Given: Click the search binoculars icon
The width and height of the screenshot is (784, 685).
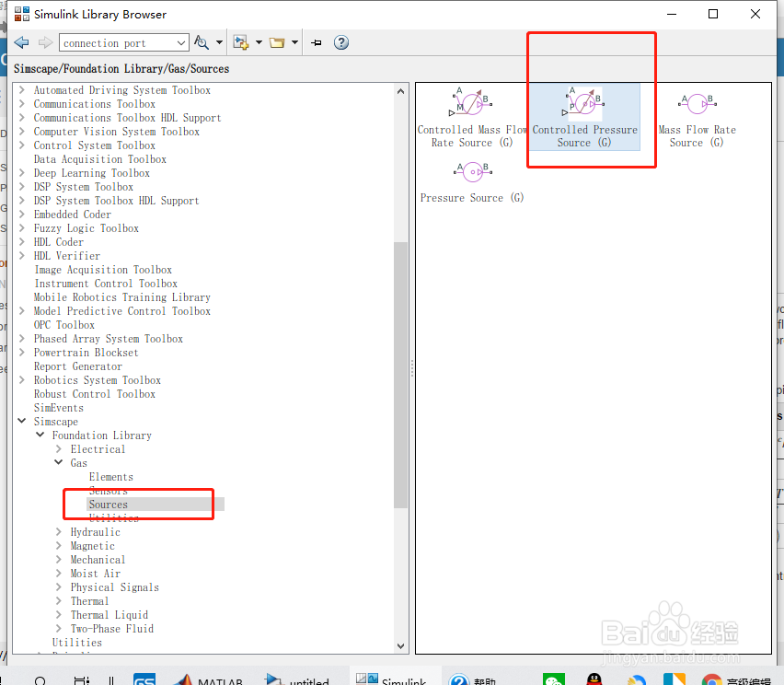Looking at the screenshot, I should click(x=201, y=42).
